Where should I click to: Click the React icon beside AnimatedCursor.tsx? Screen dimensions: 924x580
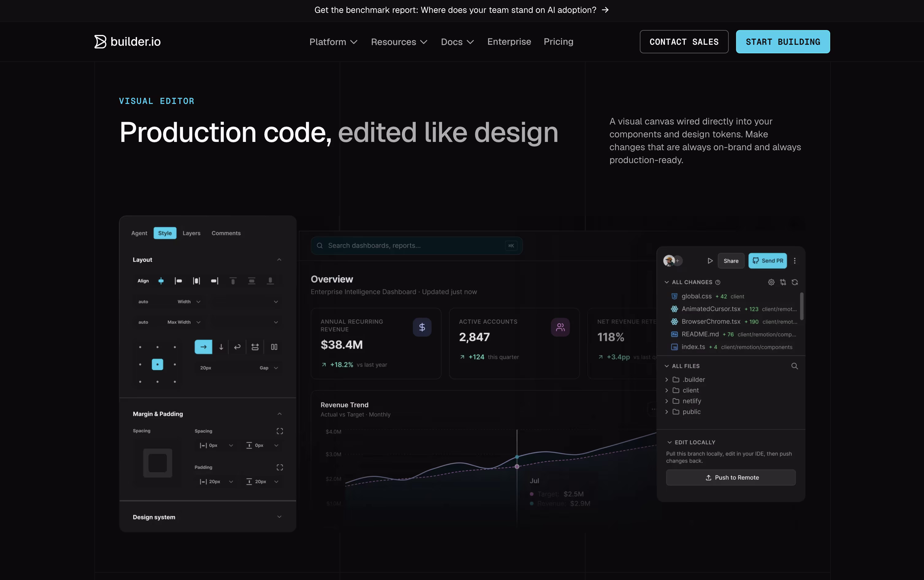[674, 309]
